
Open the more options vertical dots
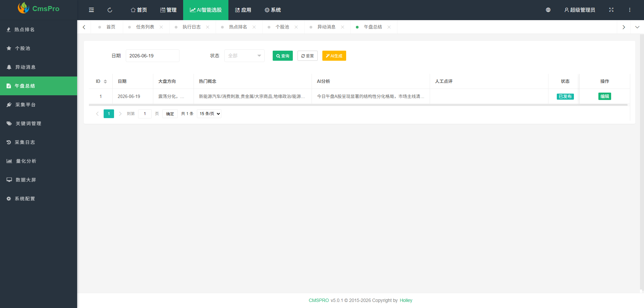[x=630, y=10]
